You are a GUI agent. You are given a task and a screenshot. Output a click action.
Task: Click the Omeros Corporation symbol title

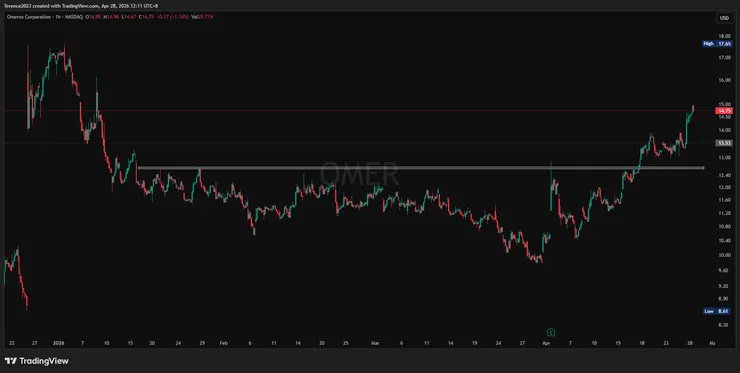pos(30,17)
